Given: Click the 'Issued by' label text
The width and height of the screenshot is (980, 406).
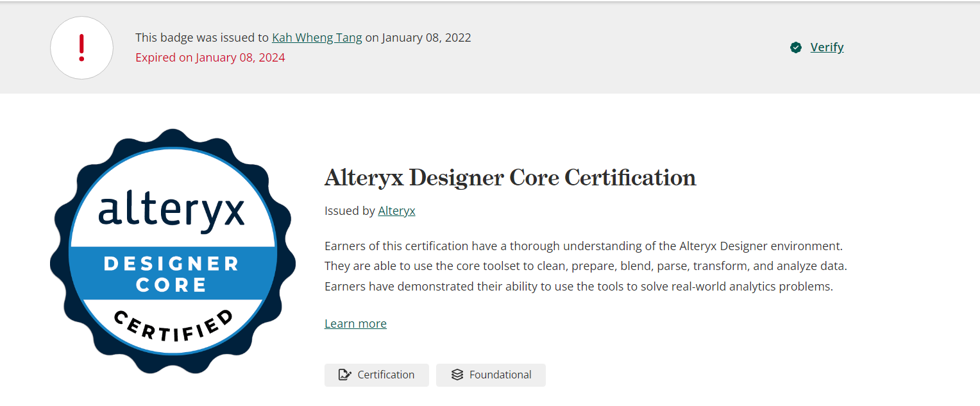Looking at the screenshot, I should coord(350,210).
